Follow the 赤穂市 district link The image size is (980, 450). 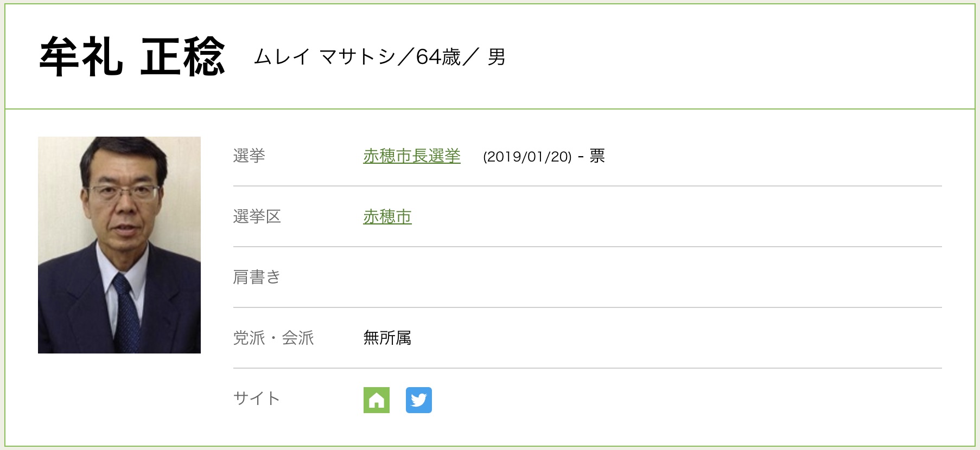387,217
